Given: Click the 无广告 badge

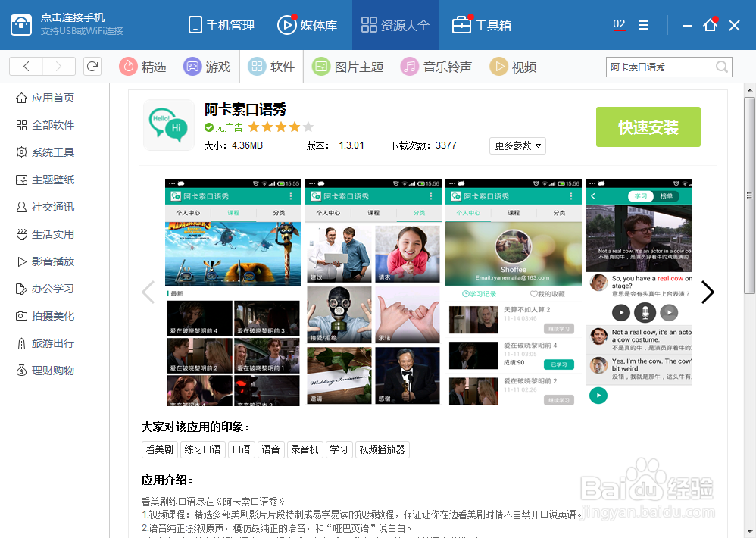Looking at the screenshot, I should click(223, 127).
